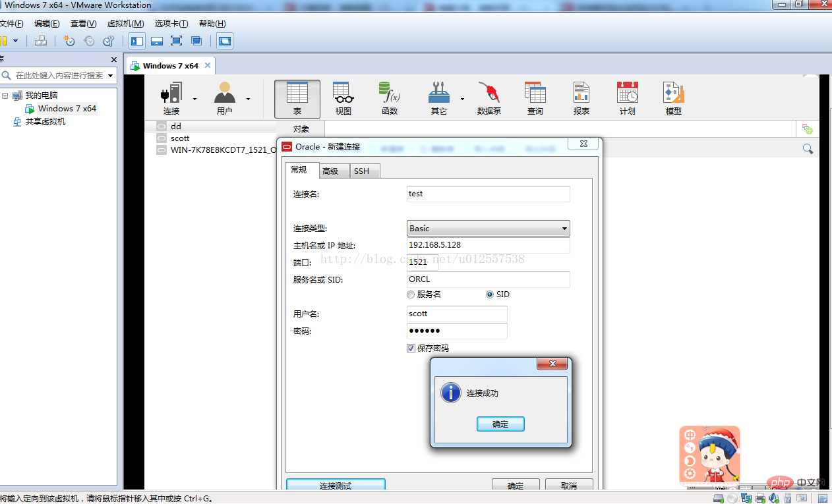Click the VMware Unity mode icon
The image size is (832, 504).
click(x=196, y=41)
